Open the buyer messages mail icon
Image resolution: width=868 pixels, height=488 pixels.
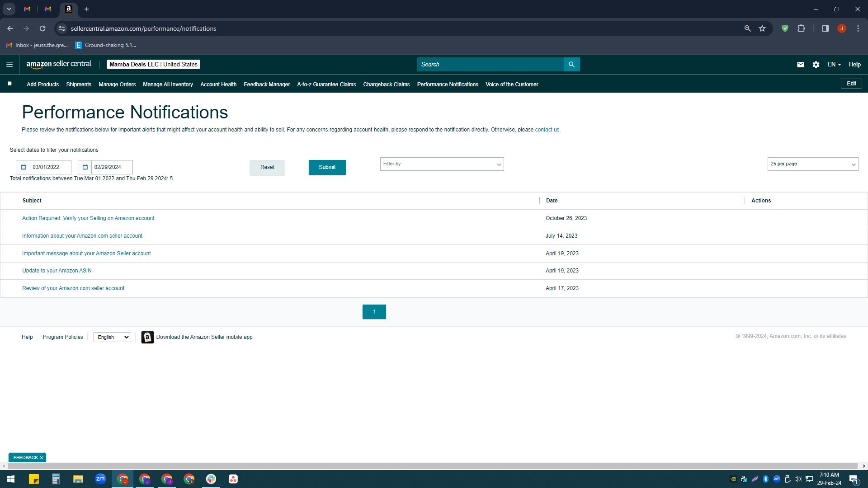pyautogui.click(x=800, y=65)
